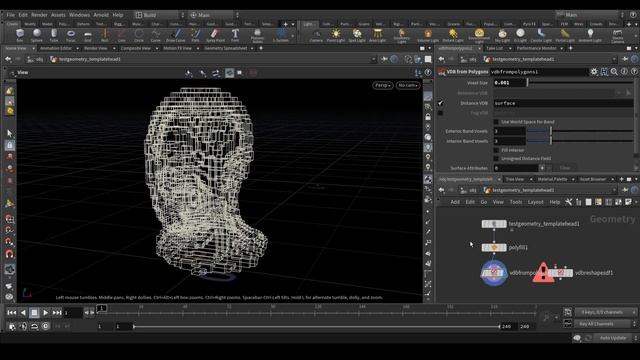Open parameter gear menu for vdbfrompolygons1
The image size is (640, 360).
(x=594, y=71)
